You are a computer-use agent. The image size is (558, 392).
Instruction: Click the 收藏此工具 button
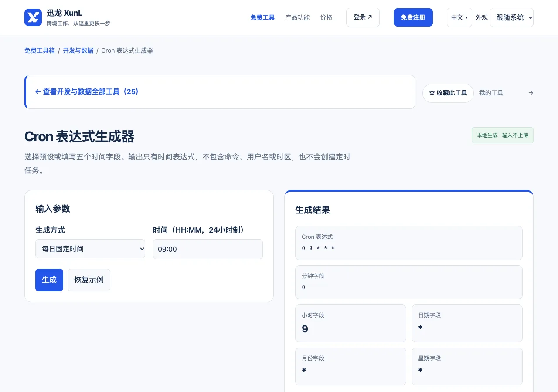tap(448, 93)
